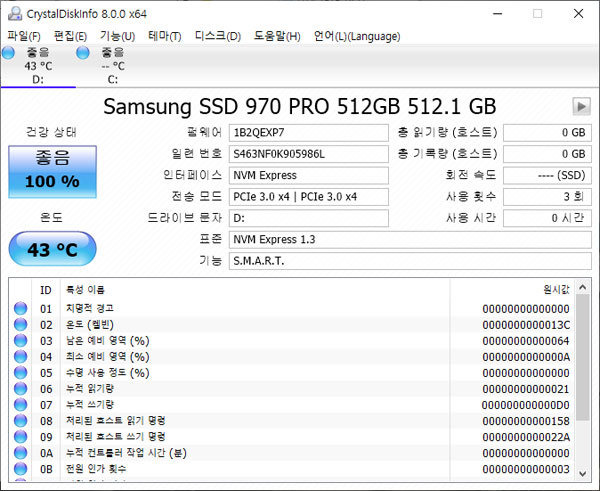Select attribute row 07 누적 쓰기량

[x=292, y=405]
